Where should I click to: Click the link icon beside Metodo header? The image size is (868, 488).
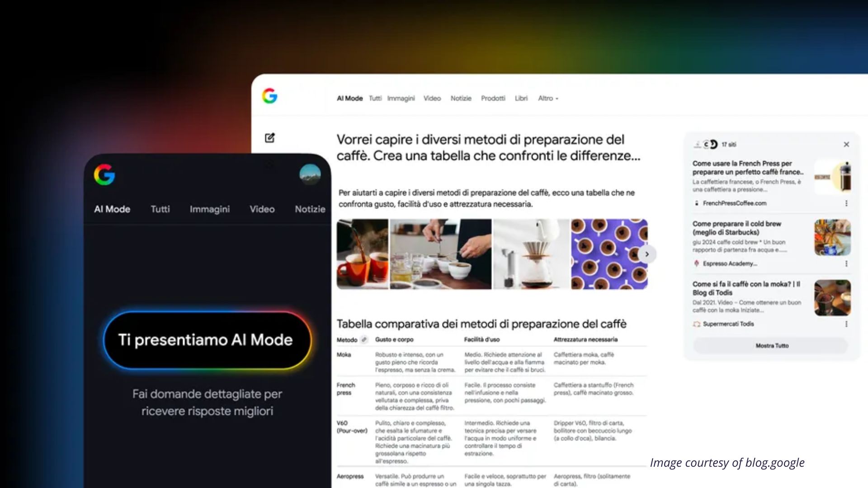click(364, 339)
